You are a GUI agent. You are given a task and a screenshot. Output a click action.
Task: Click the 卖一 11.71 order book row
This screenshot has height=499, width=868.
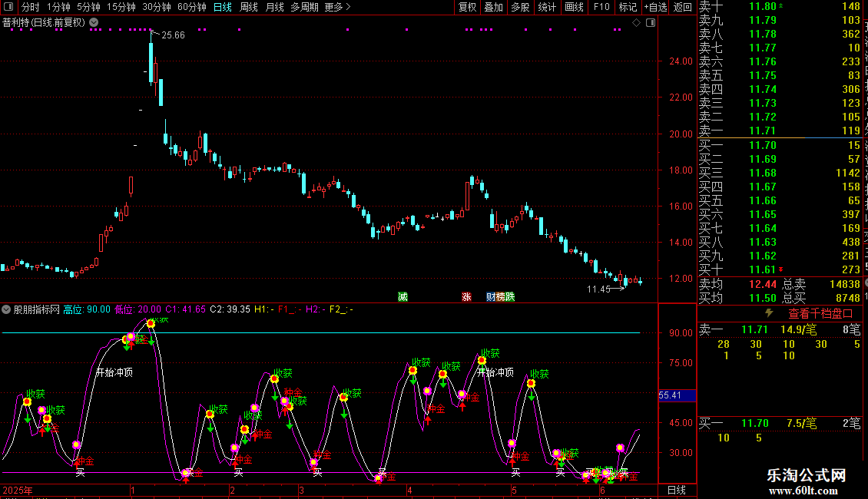(780, 131)
